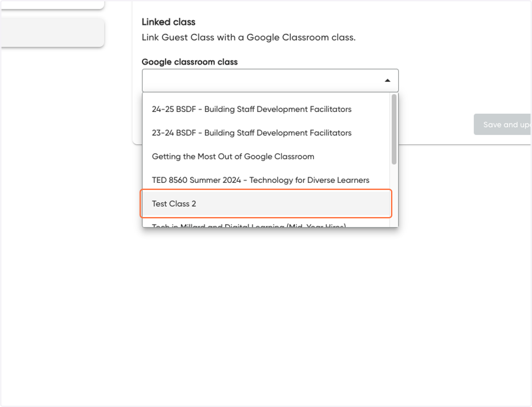
Task: Click the Save and update button
Action: tap(503, 125)
